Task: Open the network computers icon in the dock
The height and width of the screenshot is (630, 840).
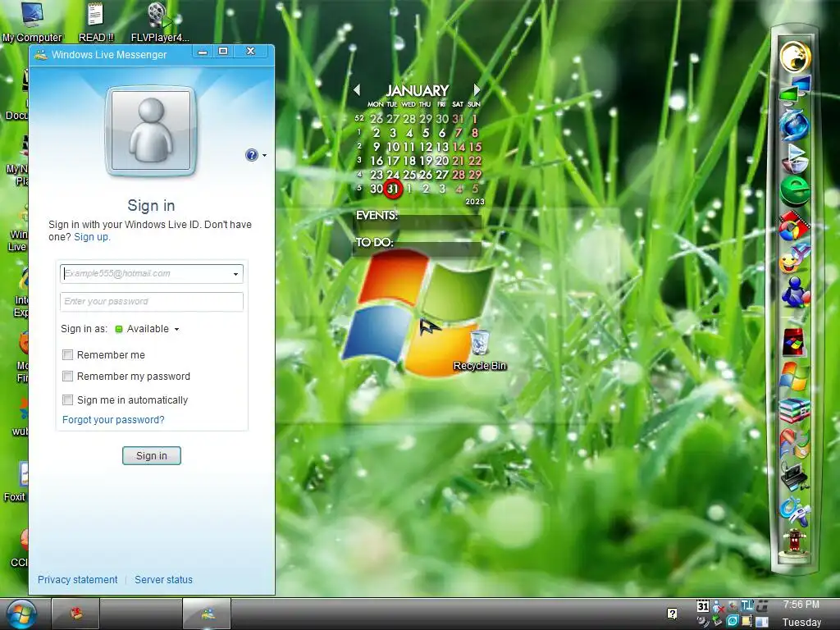Action: [x=795, y=89]
